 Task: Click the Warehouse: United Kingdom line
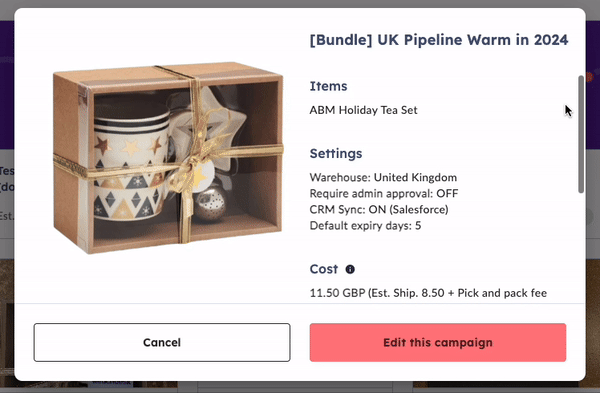point(383,178)
